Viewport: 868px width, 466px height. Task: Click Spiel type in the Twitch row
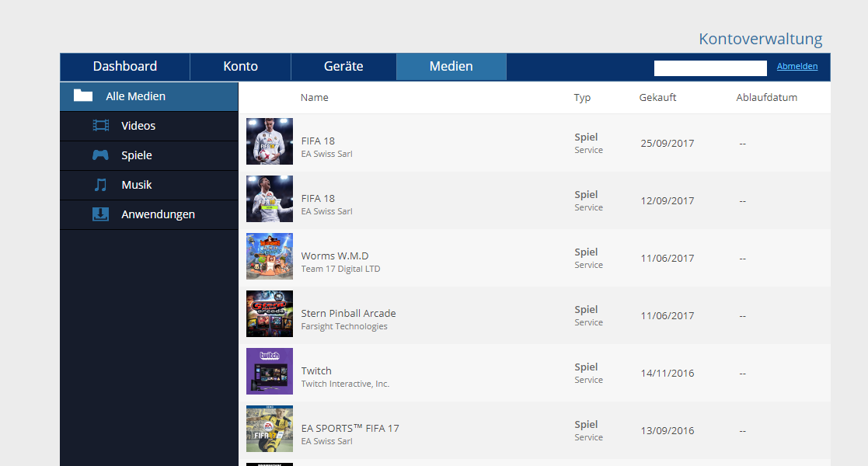pos(586,367)
